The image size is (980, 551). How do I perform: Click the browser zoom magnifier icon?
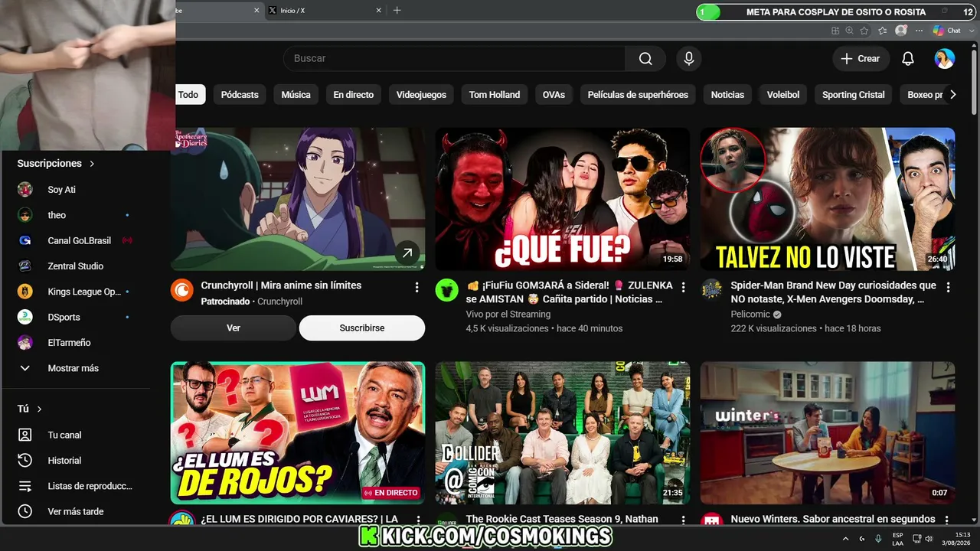click(849, 31)
